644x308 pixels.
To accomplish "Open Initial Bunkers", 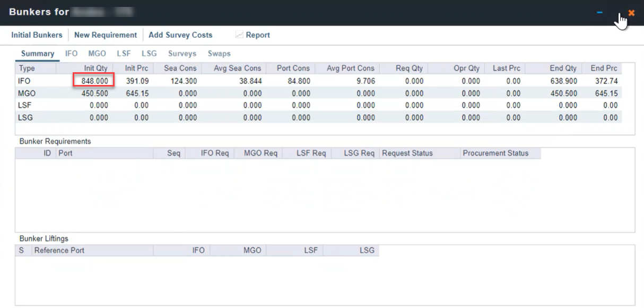I will click(x=37, y=35).
